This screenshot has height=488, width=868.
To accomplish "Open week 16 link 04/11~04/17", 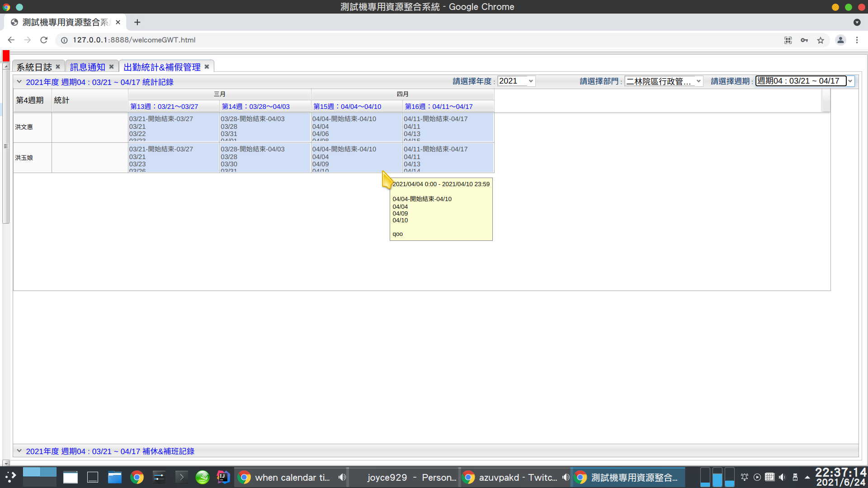I will point(439,107).
